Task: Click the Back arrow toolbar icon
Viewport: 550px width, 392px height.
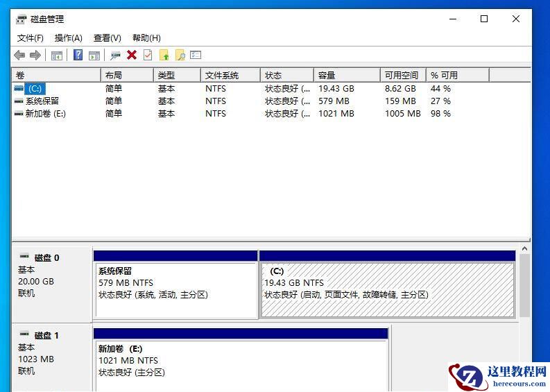Action: [x=19, y=55]
